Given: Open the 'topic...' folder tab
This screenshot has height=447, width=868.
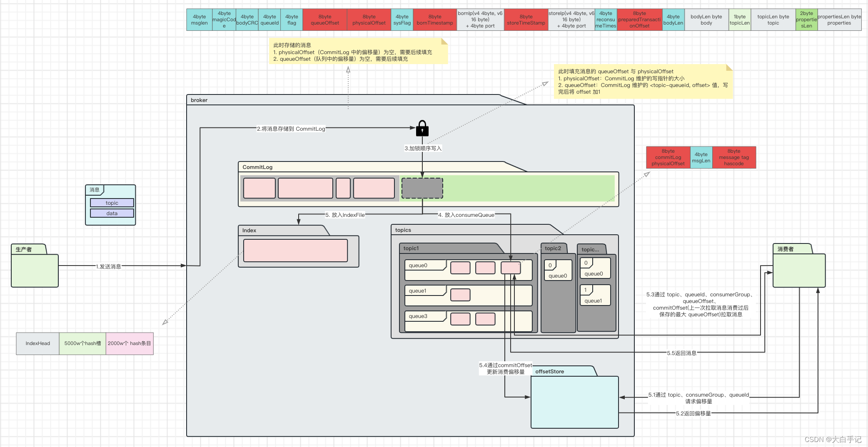Looking at the screenshot, I should point(590,249).
